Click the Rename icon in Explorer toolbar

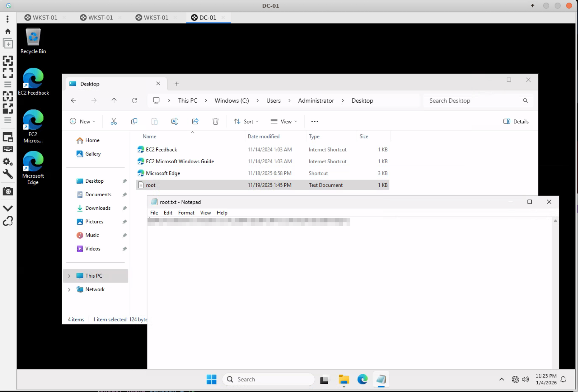point(175,121)
